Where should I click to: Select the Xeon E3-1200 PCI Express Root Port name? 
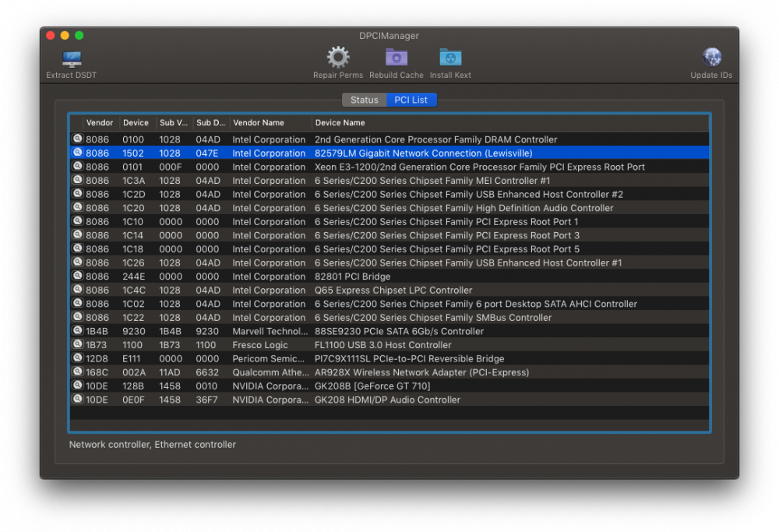tap(479, 167)
